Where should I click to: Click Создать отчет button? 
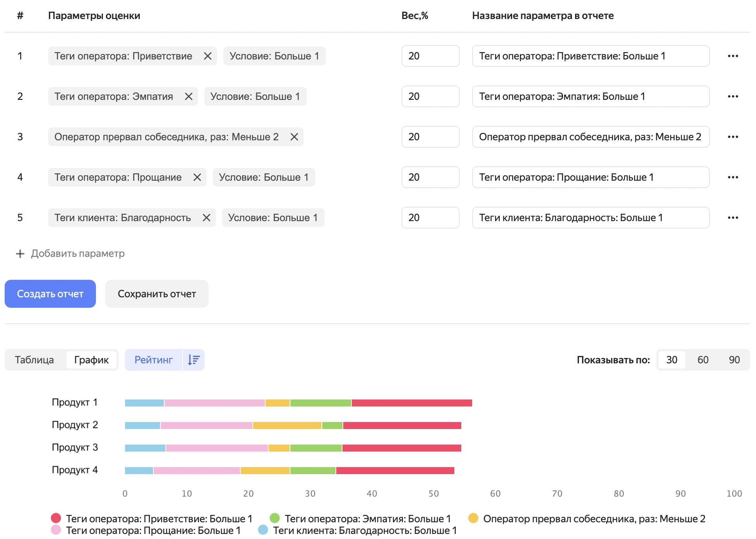[50, 294]
